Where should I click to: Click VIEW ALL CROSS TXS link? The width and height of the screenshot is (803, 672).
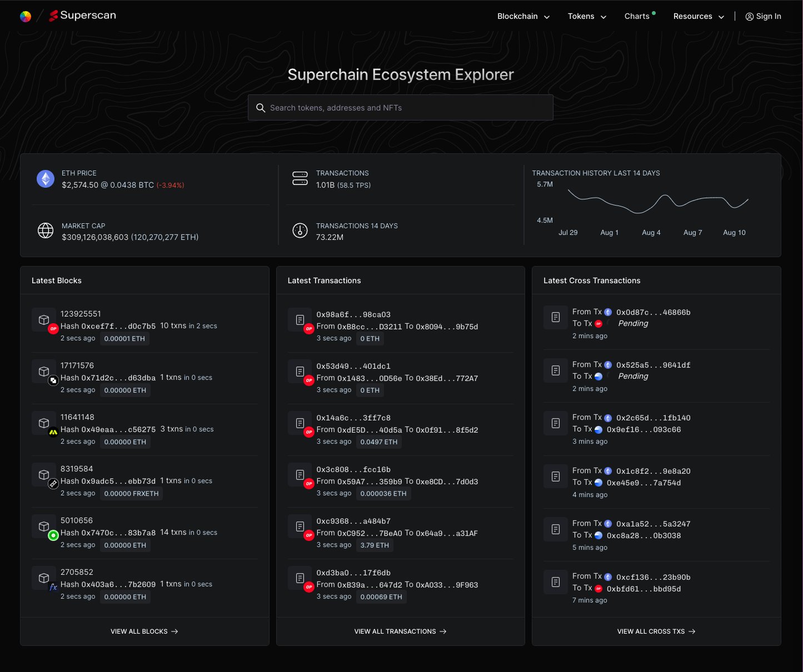(656, 631)
